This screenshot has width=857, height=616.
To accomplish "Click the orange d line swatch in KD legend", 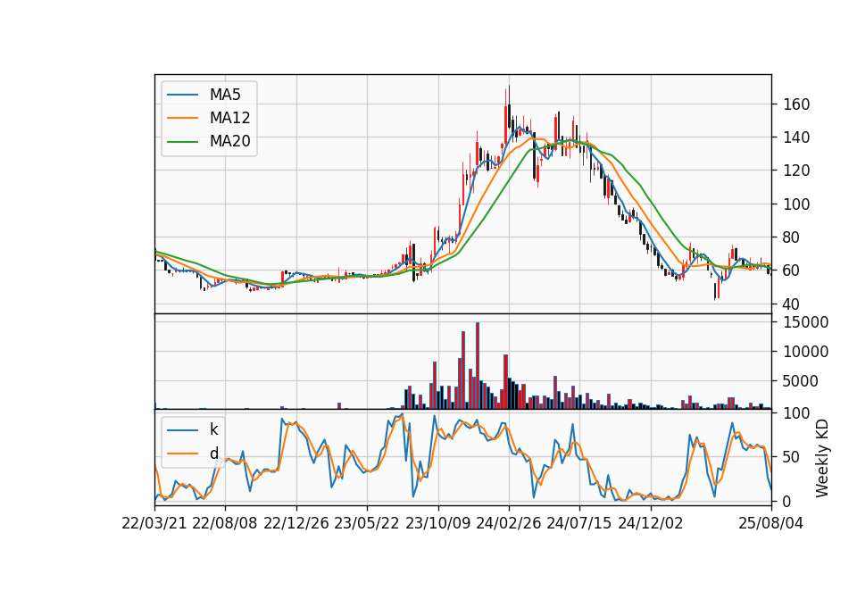I will click(182, 454).
